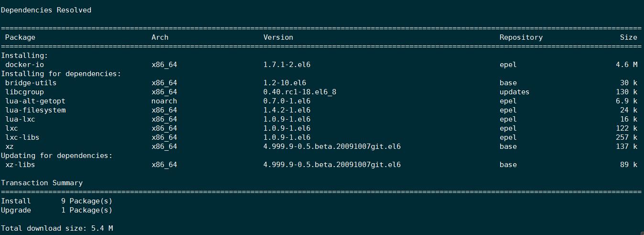Select the bridge-utils package row
The width and height of the screenshot is (644, 235).
pyautogui.click(x=321, y=83)
